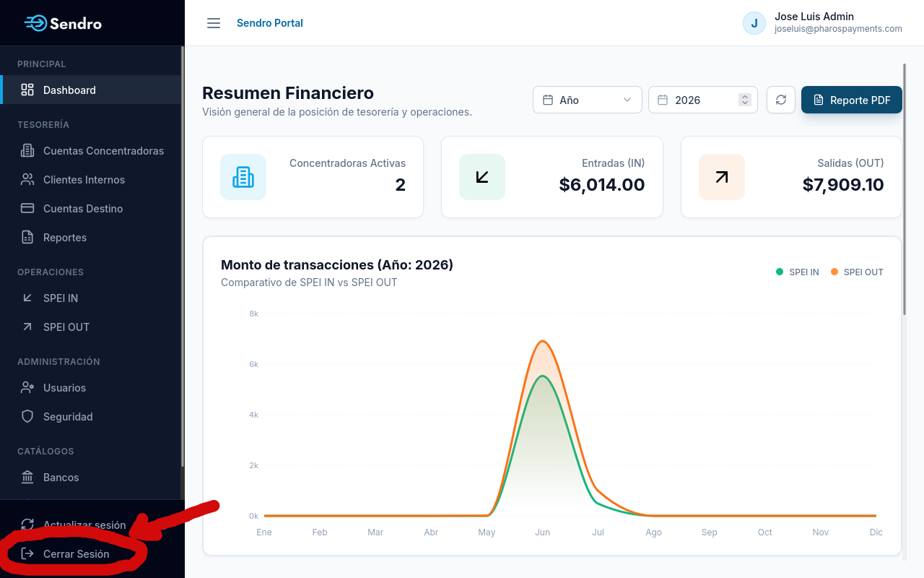Download the Reporte PDF
Viewport: 924px width, 578px height.
point(852,100)
